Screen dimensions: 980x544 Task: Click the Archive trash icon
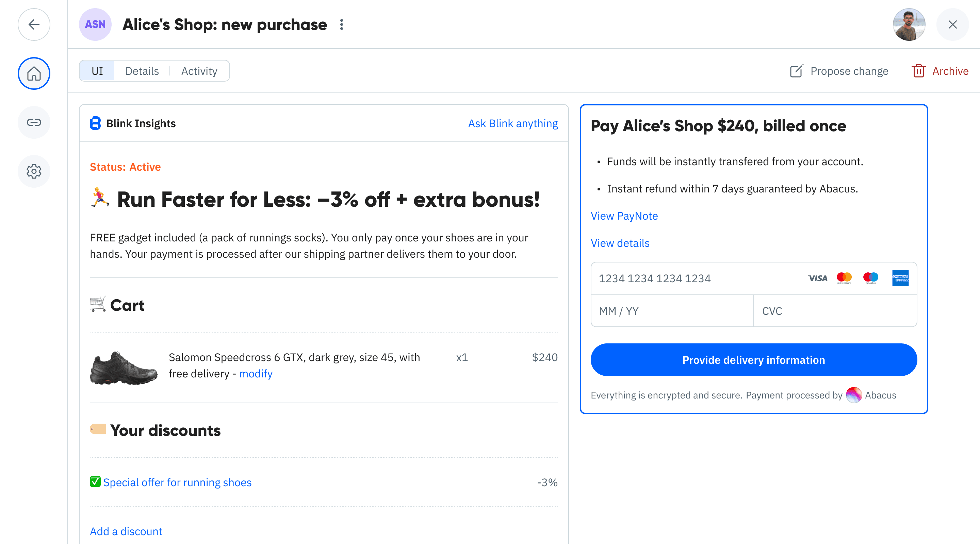(x=919, y=71)
